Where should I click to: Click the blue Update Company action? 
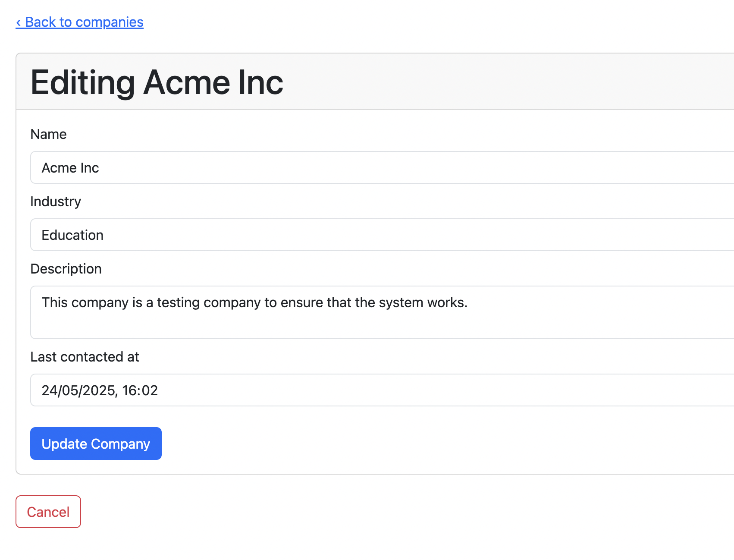click(x=95, y=443)
